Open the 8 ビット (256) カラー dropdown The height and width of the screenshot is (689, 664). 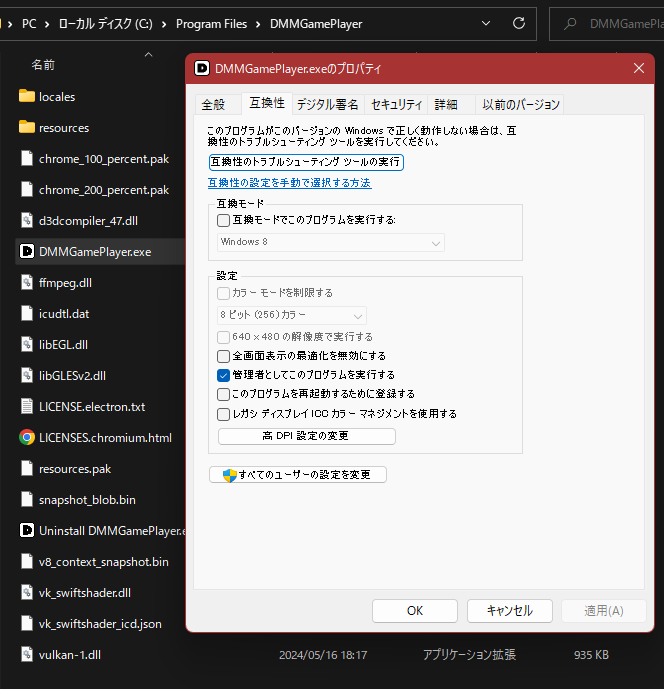click(292, 315)
